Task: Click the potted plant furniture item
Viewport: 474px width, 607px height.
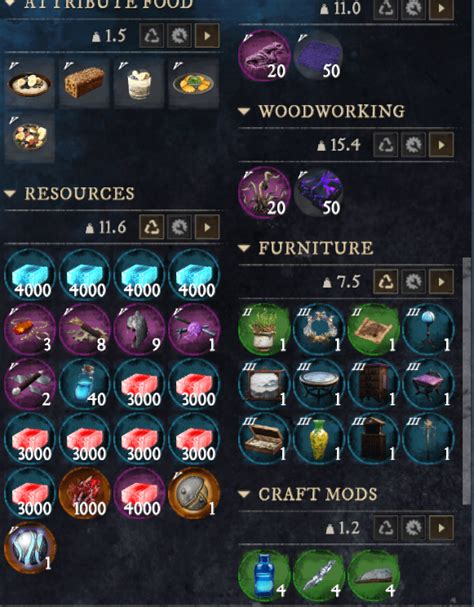Action: tap(264, 329)
